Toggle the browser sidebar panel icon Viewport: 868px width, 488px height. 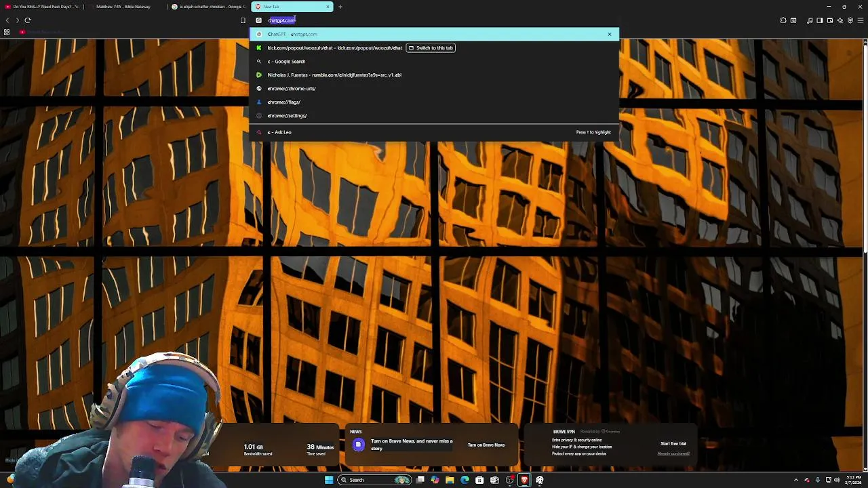click(820, 20)
